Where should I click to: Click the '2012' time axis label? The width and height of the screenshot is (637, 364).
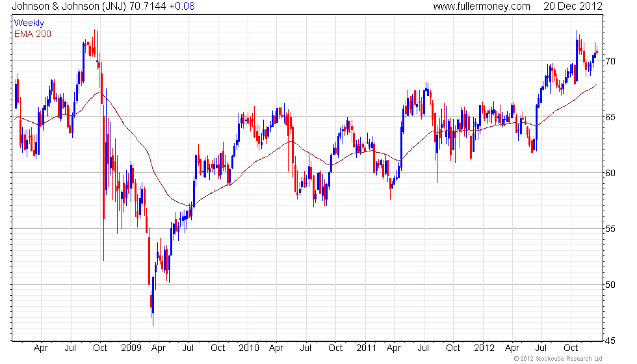pos(484,348)
